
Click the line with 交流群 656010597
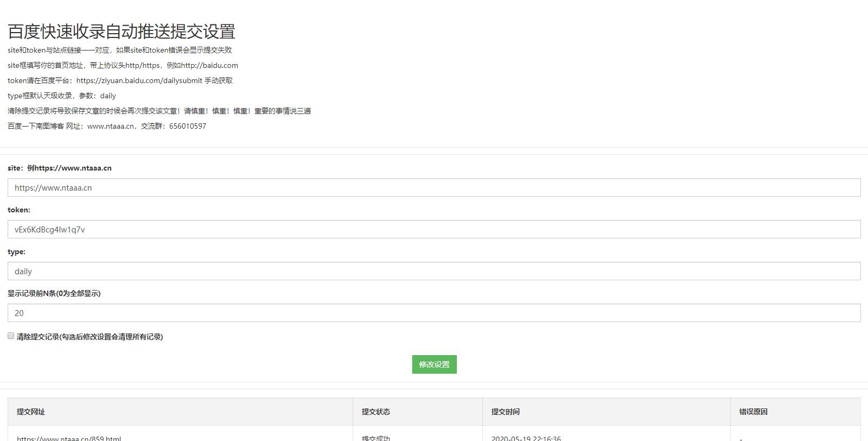tap(107, 126)
